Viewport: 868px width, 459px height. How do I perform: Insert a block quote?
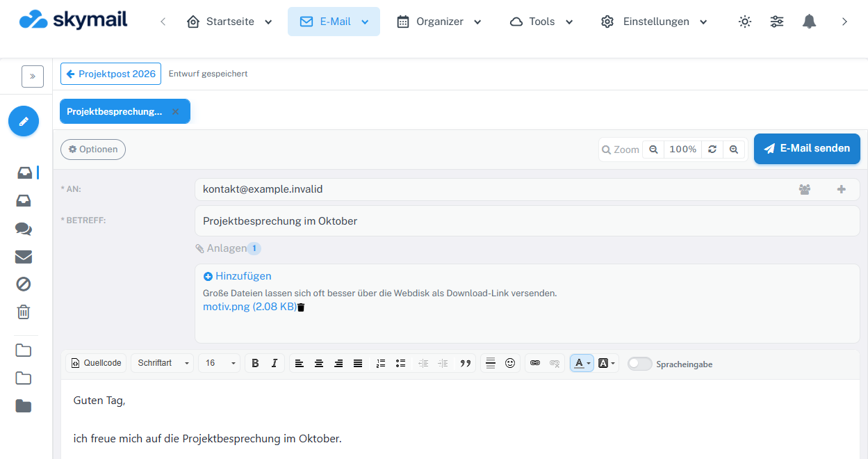466,363
